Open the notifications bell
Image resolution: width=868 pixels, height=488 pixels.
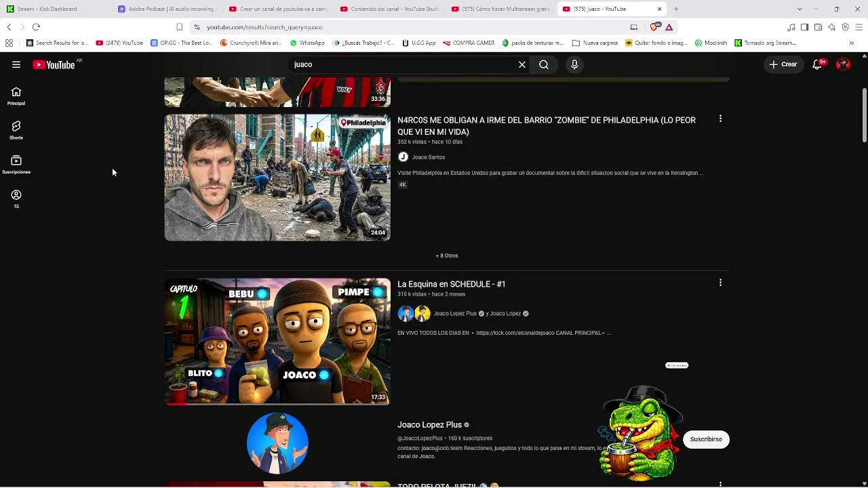[x=818, y=64]
